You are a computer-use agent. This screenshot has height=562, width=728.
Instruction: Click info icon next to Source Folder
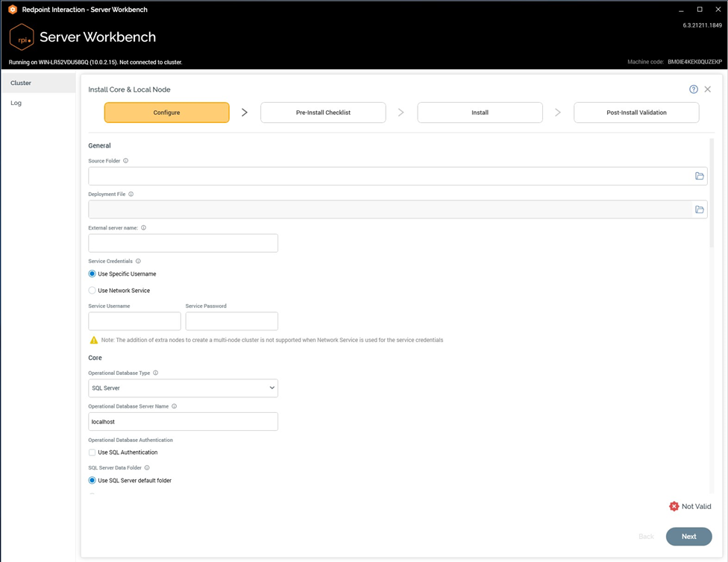coord(125,161)
